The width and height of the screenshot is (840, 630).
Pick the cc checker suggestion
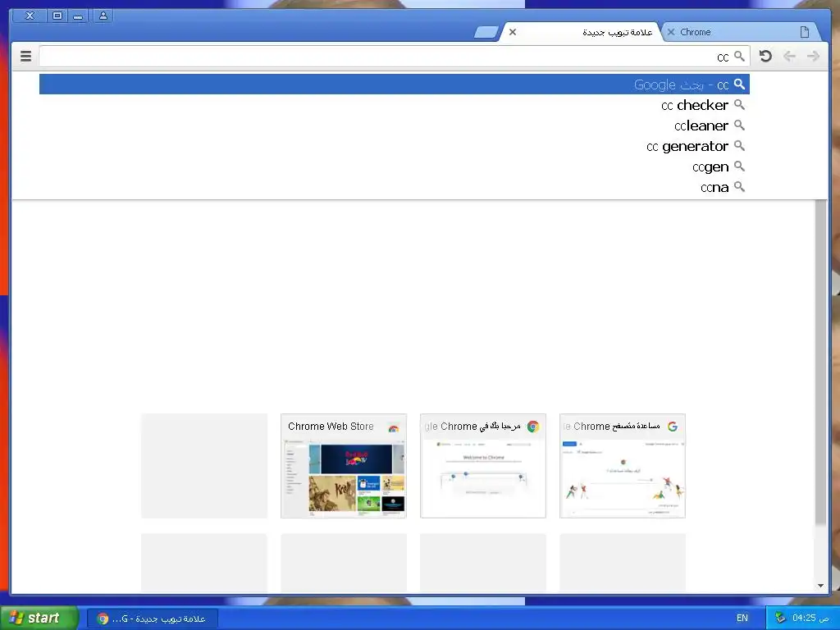395,105
